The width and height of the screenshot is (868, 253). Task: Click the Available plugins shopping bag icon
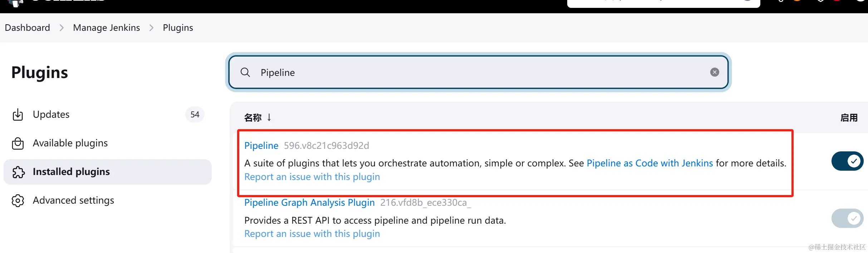(x=18, y=143)
